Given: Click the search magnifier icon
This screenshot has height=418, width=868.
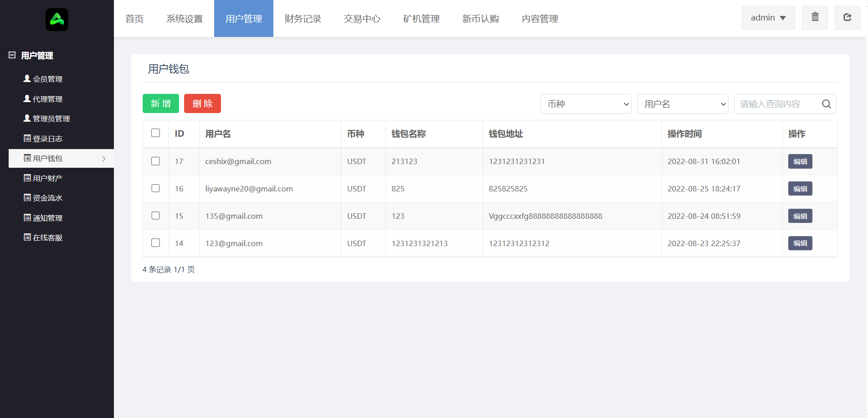Looking at the screenshot, I should point(826,104).
